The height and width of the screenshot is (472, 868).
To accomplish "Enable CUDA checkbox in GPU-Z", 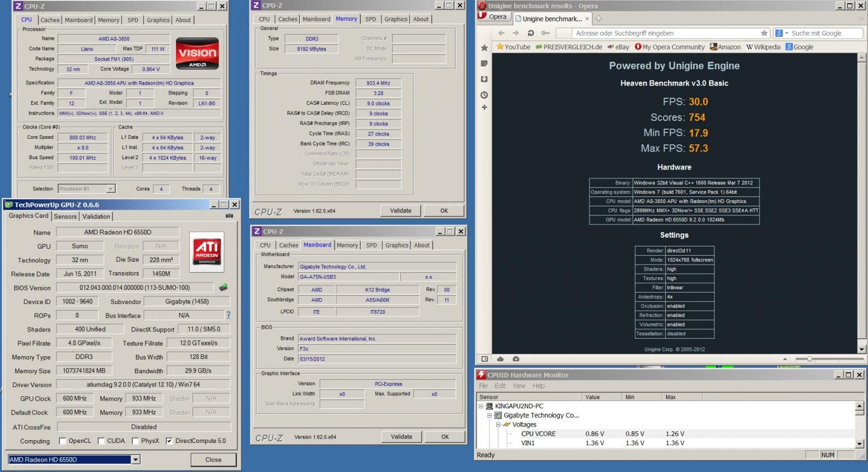I will [101, 441].
